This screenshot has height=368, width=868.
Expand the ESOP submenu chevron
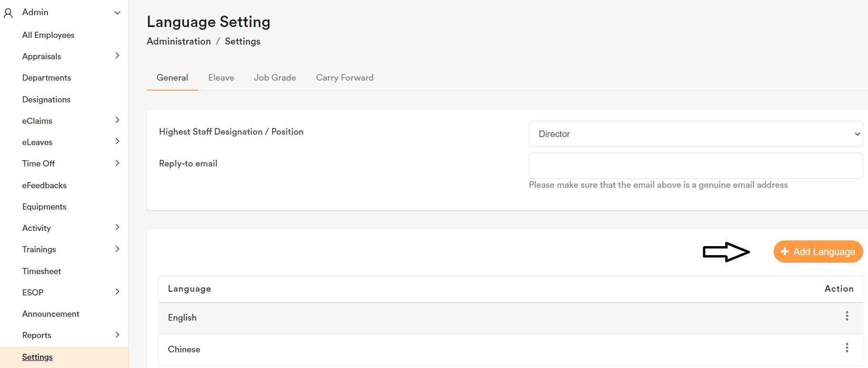click(x=117, y=292)
